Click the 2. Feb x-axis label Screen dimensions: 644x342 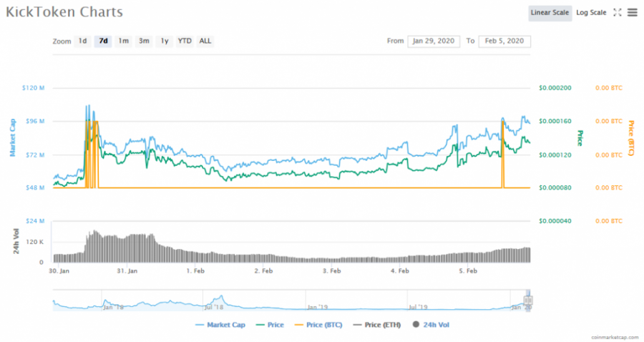pyautogui.click(x=263, y=271)
